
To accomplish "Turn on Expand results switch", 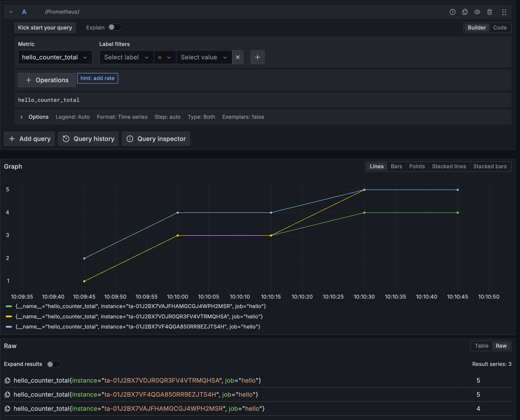I will click(x=53, y=364).
